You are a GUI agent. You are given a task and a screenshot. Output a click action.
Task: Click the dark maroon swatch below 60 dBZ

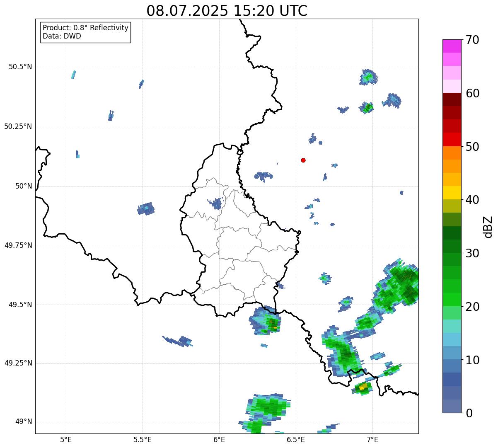[x=452, y=99]
